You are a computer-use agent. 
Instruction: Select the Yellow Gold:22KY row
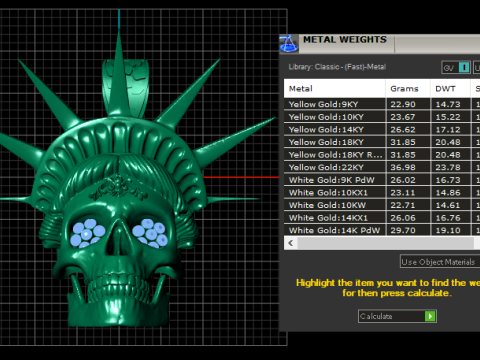click(382, 167)
